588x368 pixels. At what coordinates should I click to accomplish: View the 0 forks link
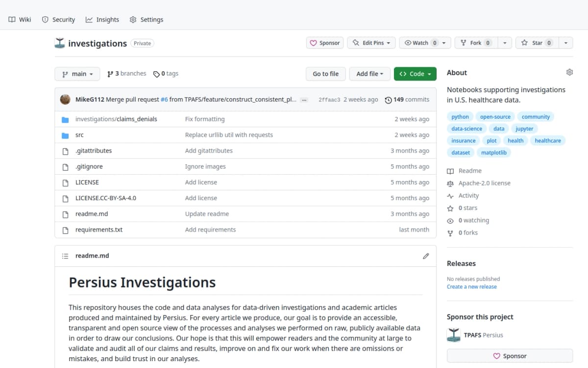[463, 233]
